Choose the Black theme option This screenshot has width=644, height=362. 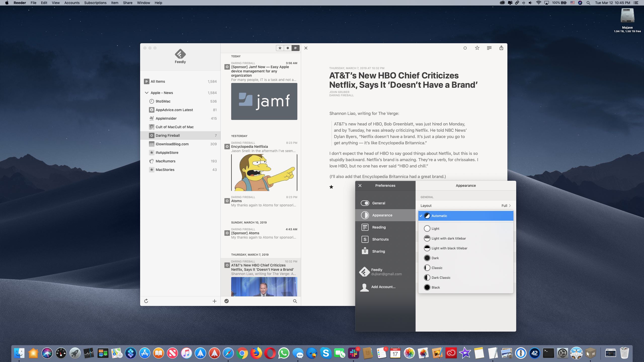point(466,287)
